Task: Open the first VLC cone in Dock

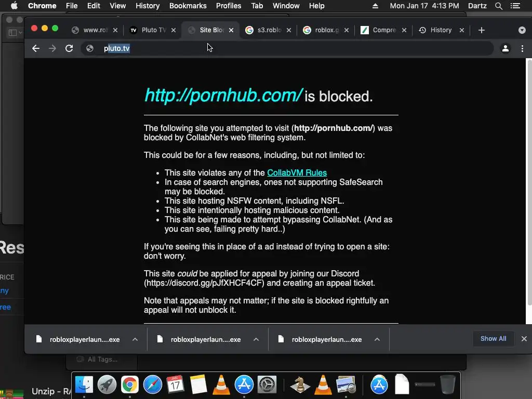Action: point(221,385)
